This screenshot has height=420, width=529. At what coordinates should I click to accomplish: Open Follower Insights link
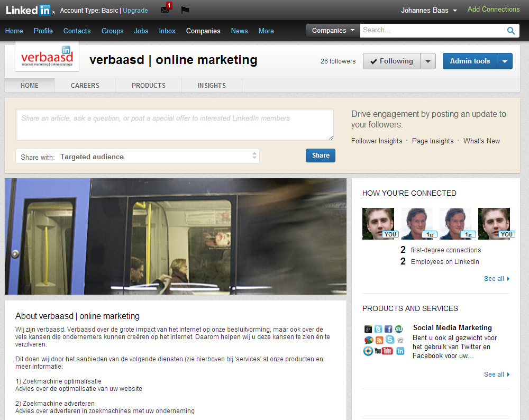377,141
